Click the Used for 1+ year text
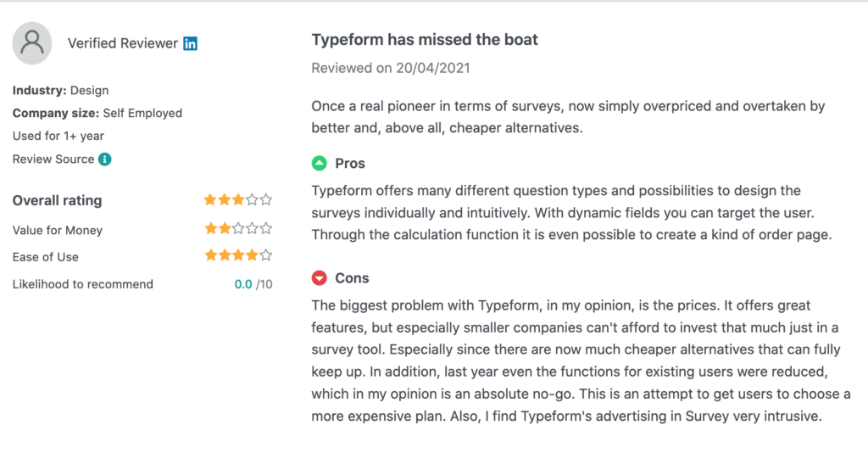 58,137
